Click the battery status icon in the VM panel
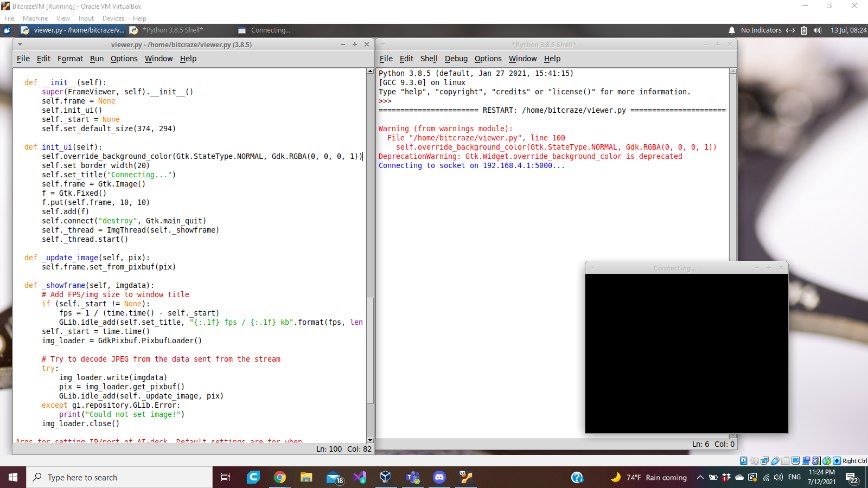Image resolution: width=868 pixels, height=488 pixels. click(804, 30)
